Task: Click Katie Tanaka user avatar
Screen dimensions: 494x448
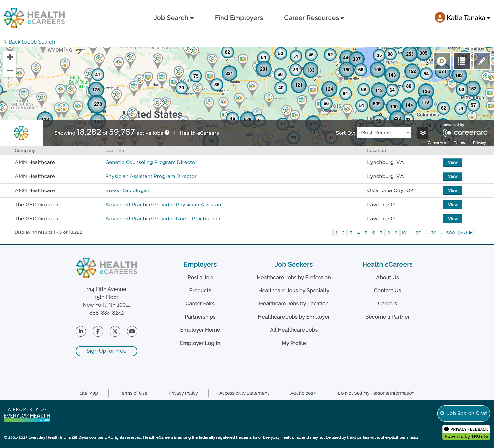Action: (440, 17)
